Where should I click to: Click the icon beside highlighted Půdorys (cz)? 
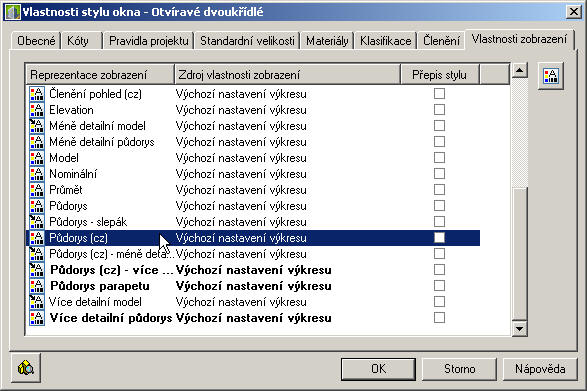37,238
